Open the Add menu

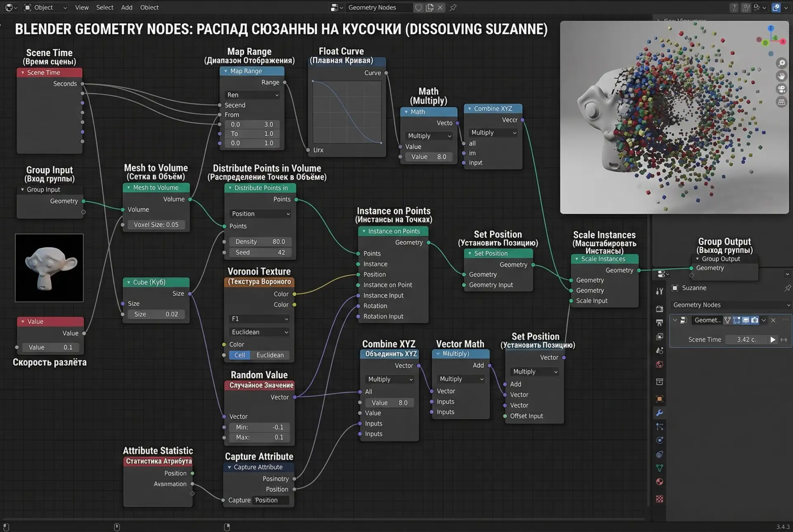coord(127,7)
